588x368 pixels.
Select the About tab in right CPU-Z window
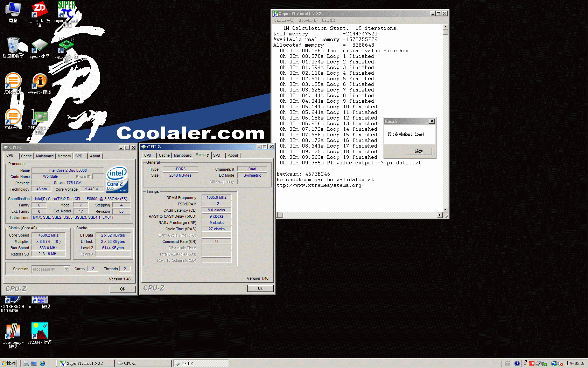click(233, 155)
